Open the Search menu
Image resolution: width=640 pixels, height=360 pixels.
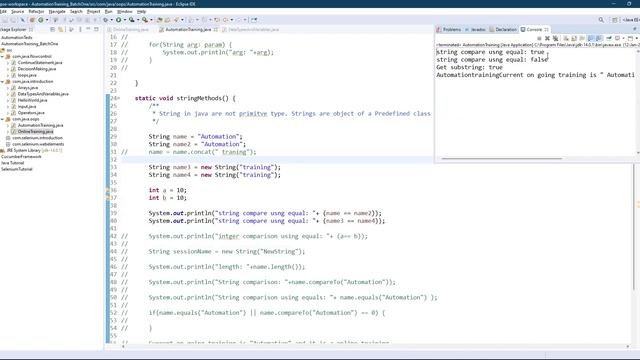click(x=76, y=11)
